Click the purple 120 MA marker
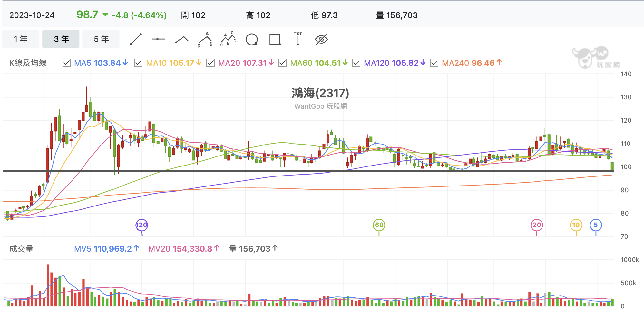This screenshot has width=644, height=311. (141, 225)
